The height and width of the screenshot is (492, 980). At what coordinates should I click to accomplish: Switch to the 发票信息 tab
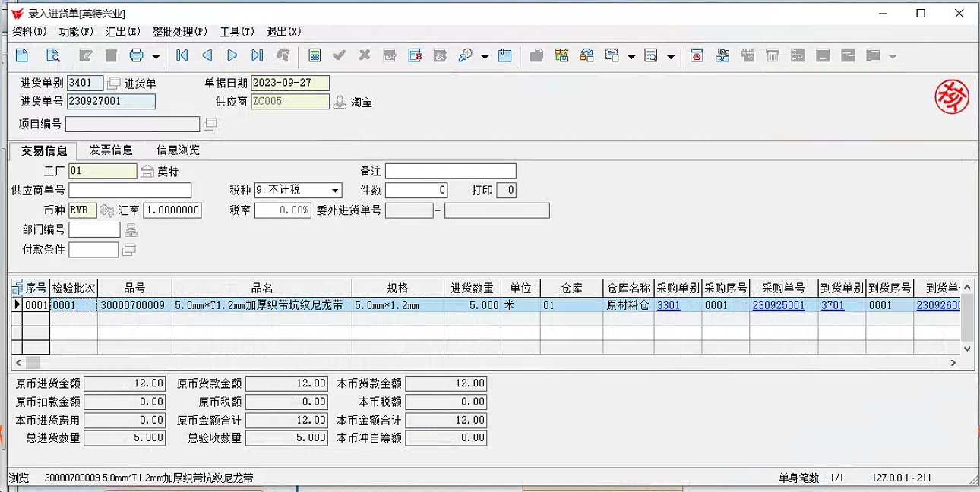tap(111, 150)
